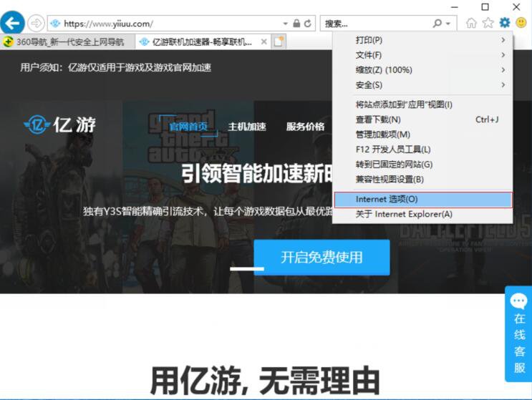Open the 缩放(Z) (100%) submenu
The height and width of the screenshot is (400, 532).
[422, 70]
